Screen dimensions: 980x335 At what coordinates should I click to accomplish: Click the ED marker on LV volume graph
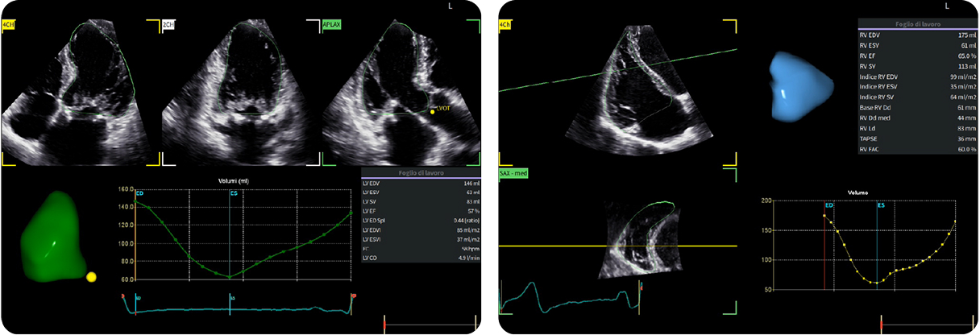[139, 193]
